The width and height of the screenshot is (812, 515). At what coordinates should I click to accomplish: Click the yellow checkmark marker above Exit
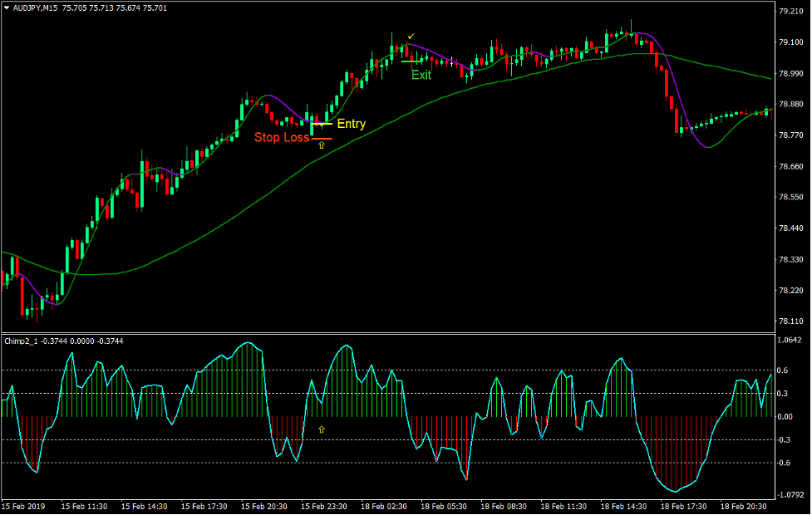click(x=411, y=37)
